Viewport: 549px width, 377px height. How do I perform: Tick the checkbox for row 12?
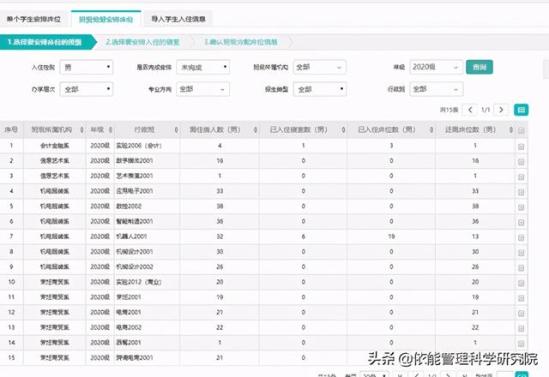pyautogui.click(x=521, y=313)
